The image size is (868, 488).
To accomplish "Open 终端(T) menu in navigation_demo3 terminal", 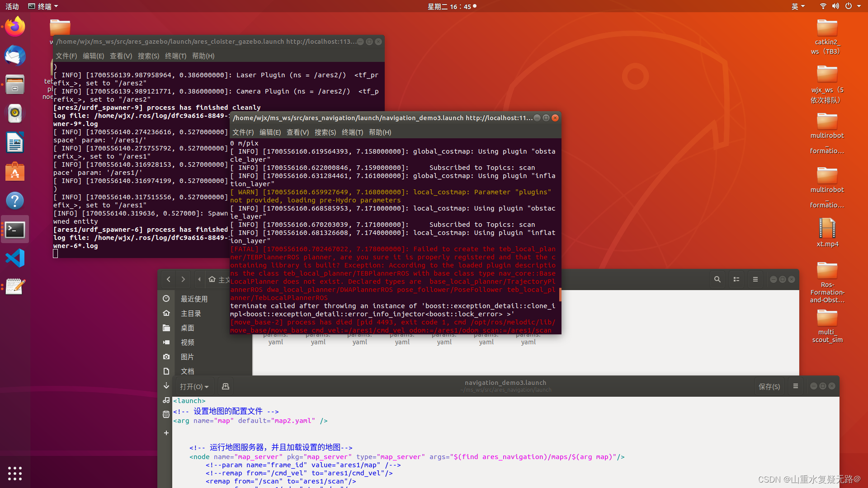I will click(x=352, y=132).
